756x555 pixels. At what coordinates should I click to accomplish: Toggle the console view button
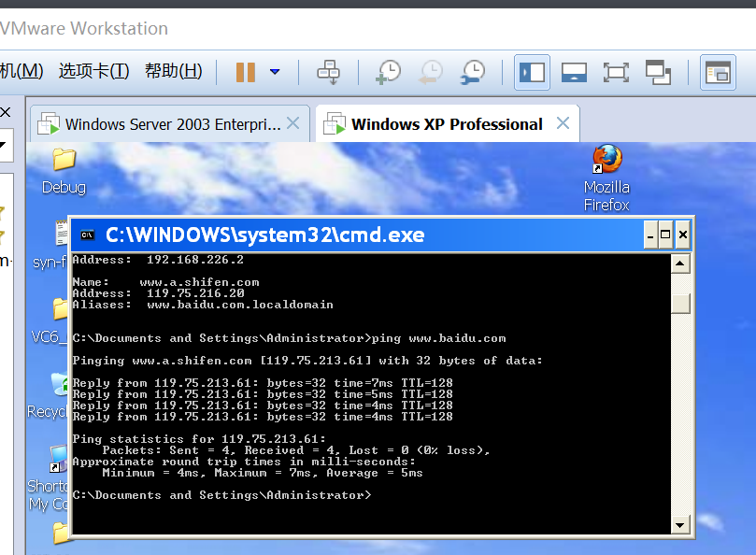tap(718, 73)
